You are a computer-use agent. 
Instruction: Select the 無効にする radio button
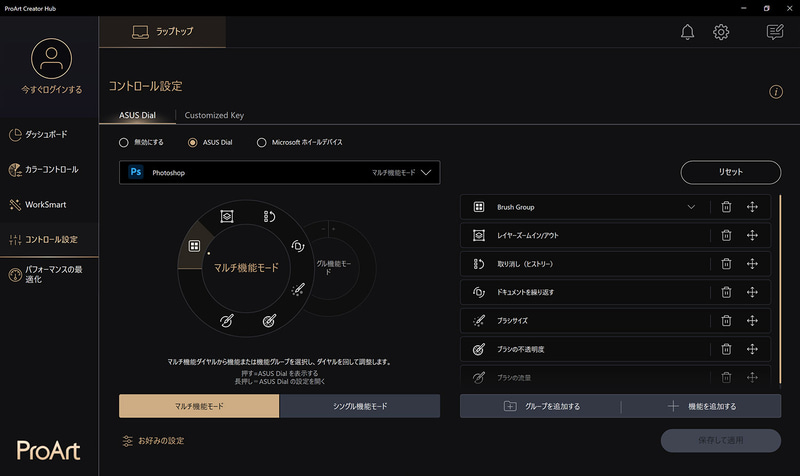pyautogui.click(x=123, y=143)
